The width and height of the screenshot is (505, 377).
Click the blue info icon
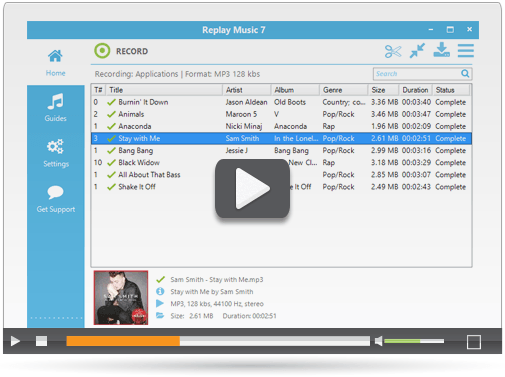(160, 291)
